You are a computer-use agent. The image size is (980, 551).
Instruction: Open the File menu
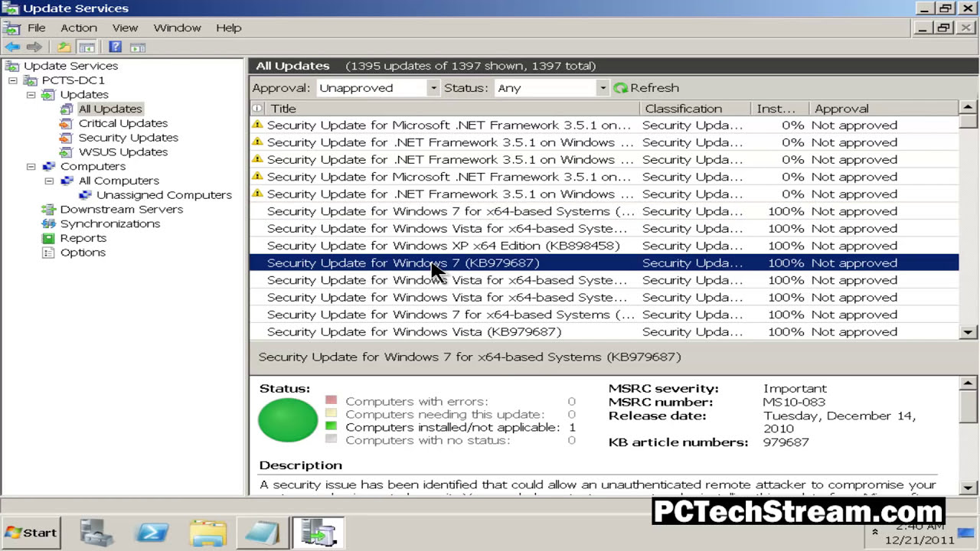[36, 28]
